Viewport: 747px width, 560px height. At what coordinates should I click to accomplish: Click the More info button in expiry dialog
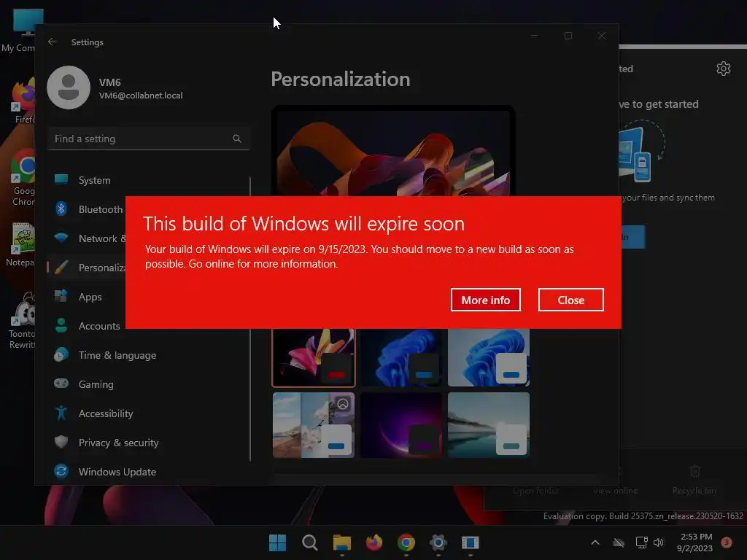485,300
